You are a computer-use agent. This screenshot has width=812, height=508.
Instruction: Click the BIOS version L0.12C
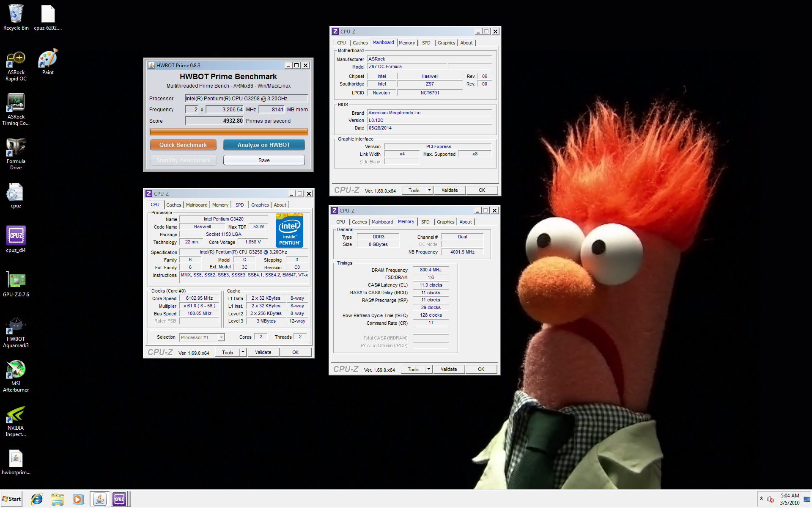(x=429, y=120)
